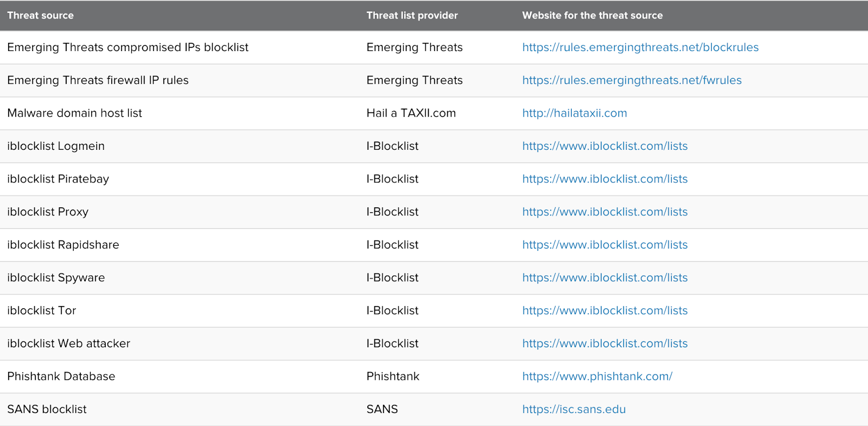868x426 pixels.
Task: Select the Malware domain host list cell
Action: coord(75,113)
